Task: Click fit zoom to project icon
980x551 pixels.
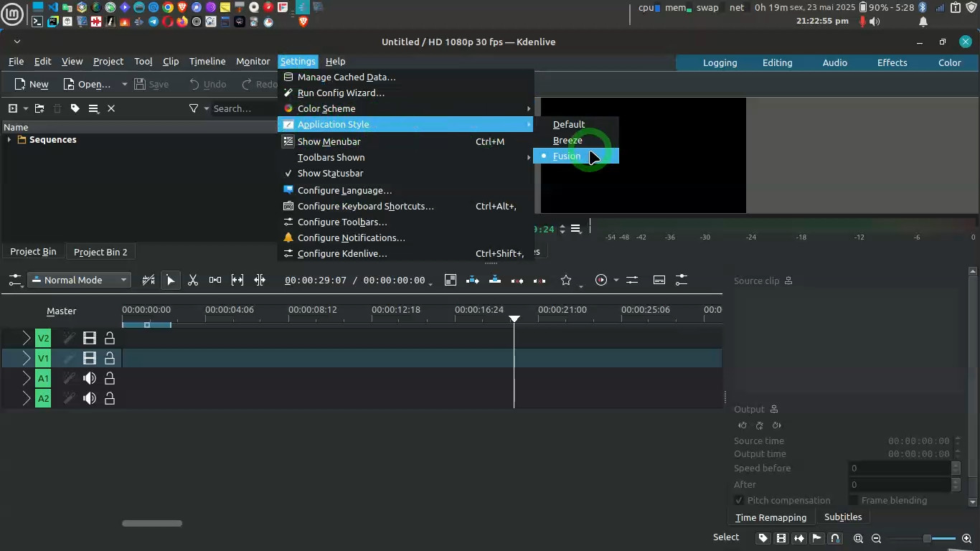Action: pos(858,538)
